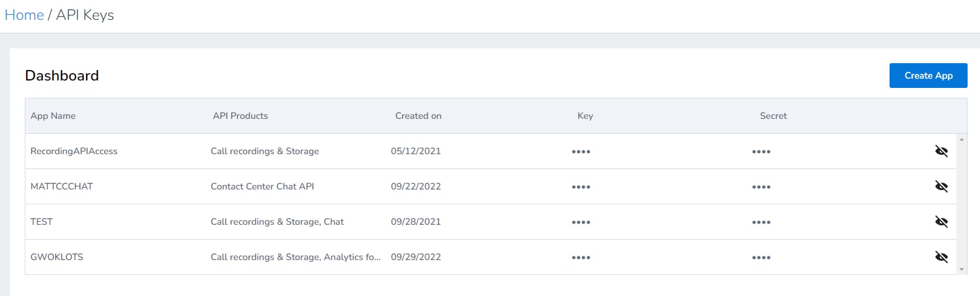The width and height of the screenshot is (980, 296).
Task: Click the Create App button
Action: pyautogui.click(x=928, y=76)
